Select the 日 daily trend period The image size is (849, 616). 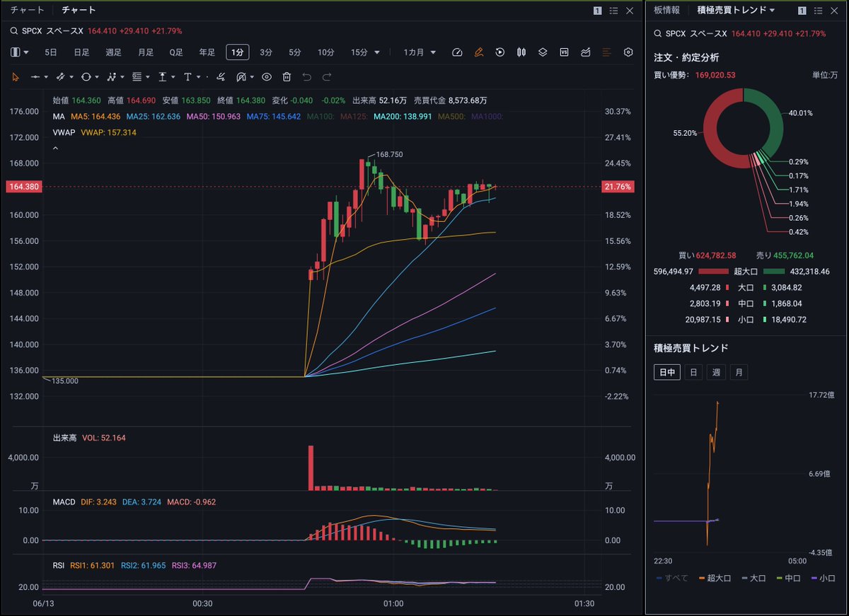693,372
